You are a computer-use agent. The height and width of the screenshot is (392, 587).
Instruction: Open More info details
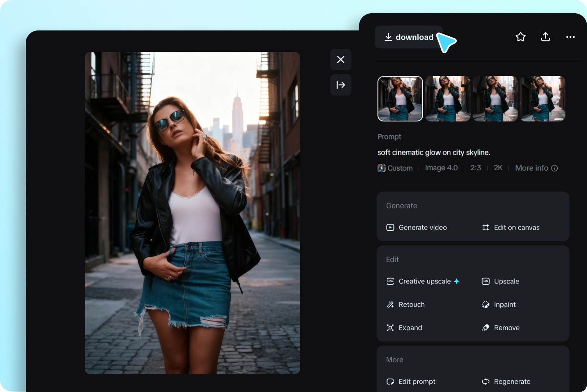point(536,168)
